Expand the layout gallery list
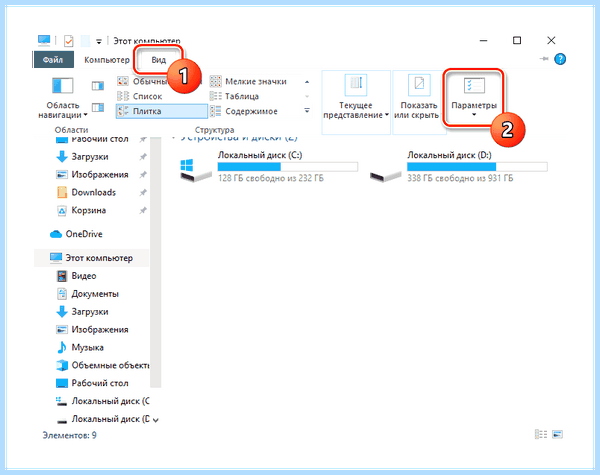The width and height of the screenshot is (600, 475). (307, 111)
